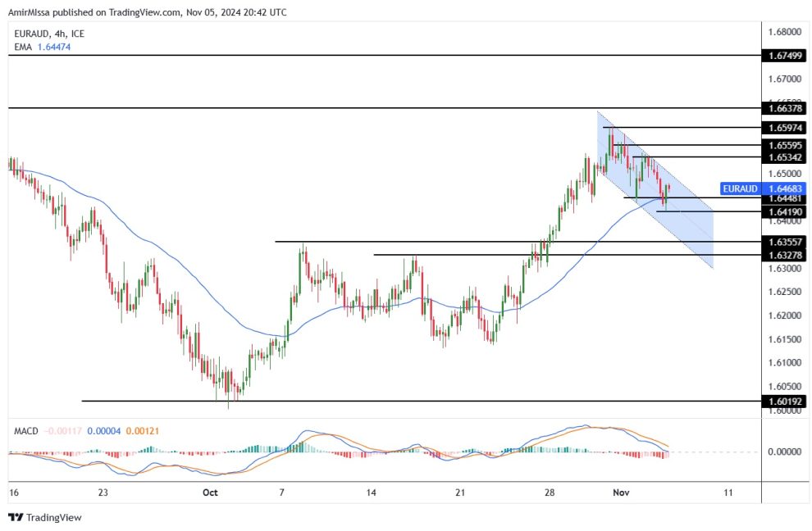Click the MACD histogram value -0.00117

tap(63, 430)
